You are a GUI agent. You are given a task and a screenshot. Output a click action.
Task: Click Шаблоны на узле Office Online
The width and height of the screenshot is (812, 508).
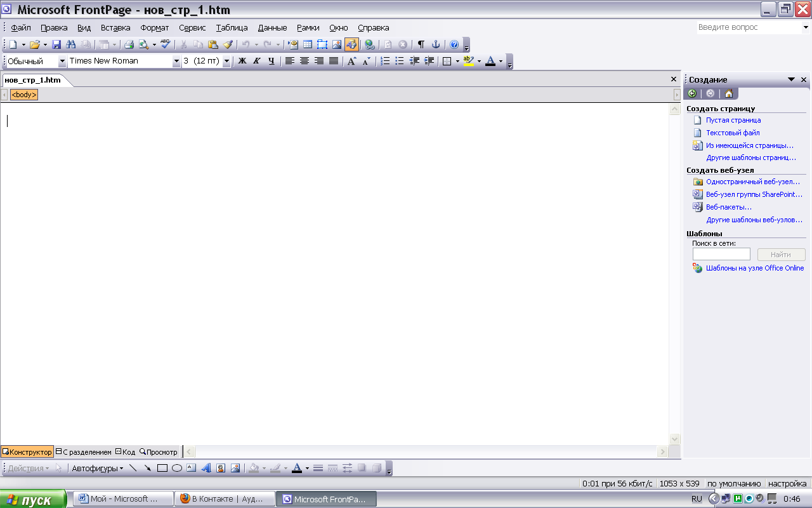point(755,268)
